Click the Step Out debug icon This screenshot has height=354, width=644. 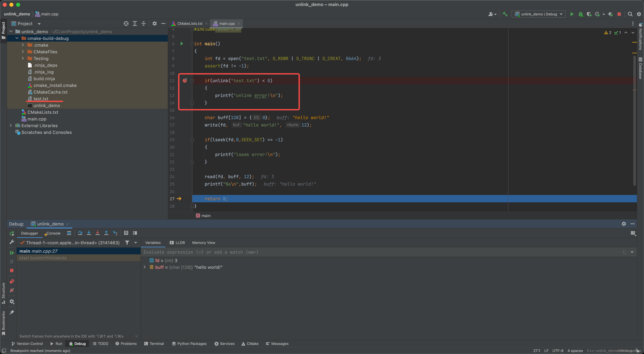coord(106,233)
